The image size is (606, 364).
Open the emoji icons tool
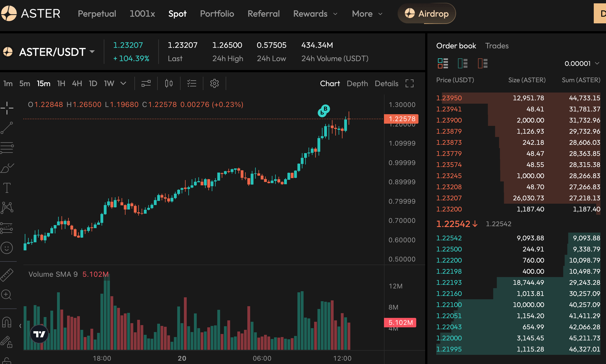click(7, 248)
